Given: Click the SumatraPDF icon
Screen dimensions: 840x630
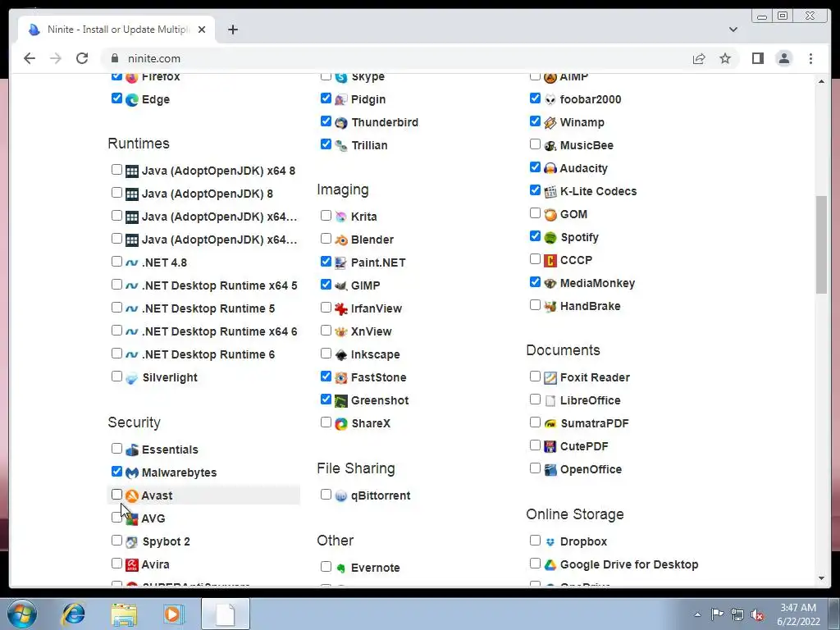Looking at the screenshot, I should pos(550,424).
